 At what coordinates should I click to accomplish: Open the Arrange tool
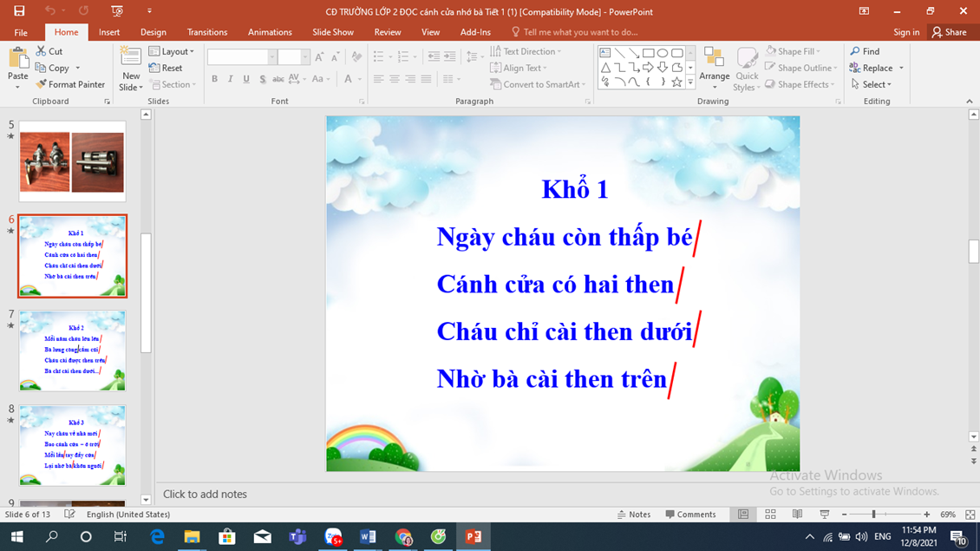[x=714, y=68]
